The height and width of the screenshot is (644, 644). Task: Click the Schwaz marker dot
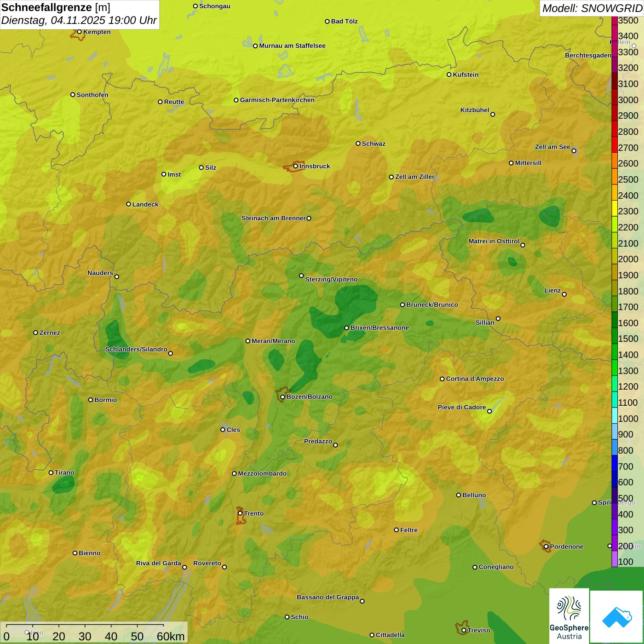358,144
